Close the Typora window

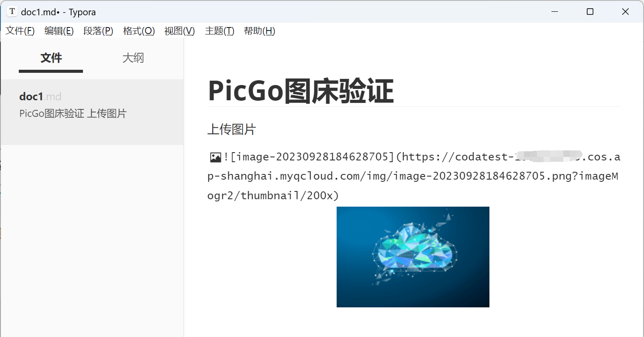(625, 12)
